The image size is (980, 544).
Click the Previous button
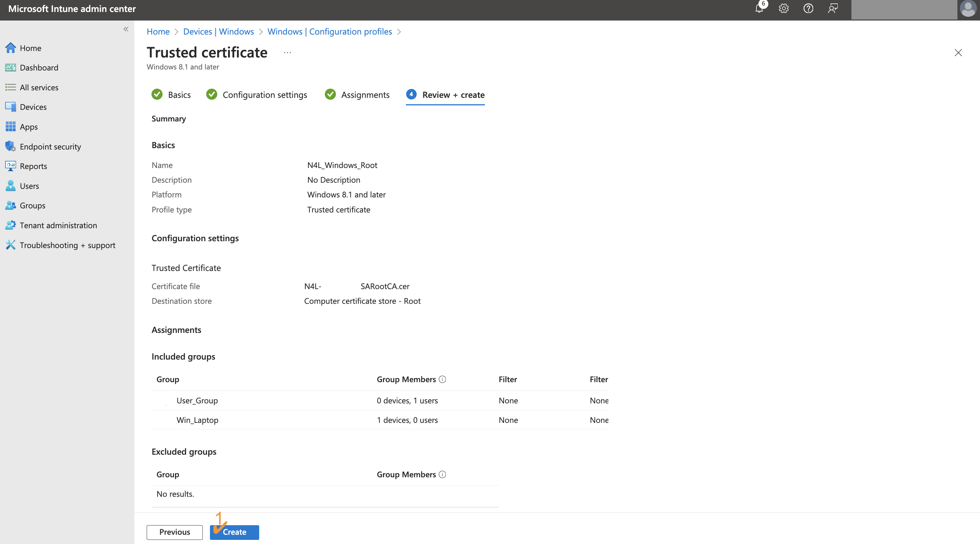point(174,532)
